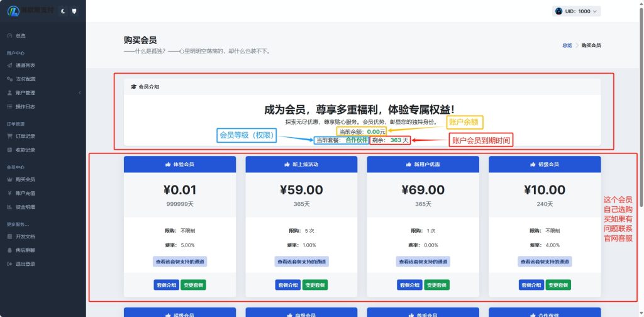The image size is (644, 317).
Task: Click the user avatar next to UID
Action: 558,11
